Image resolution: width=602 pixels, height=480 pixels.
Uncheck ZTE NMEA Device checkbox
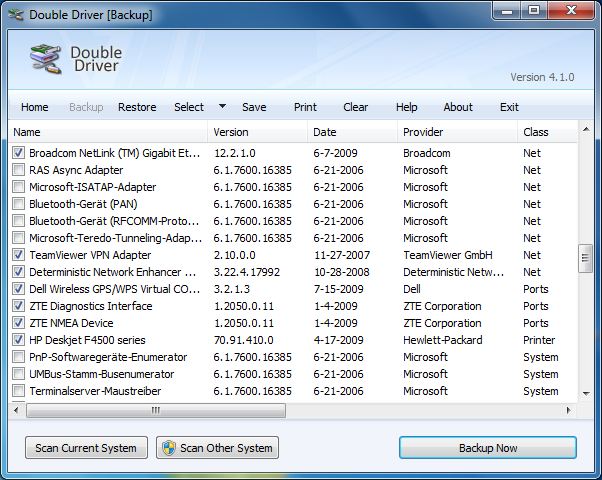coord(18,323)
